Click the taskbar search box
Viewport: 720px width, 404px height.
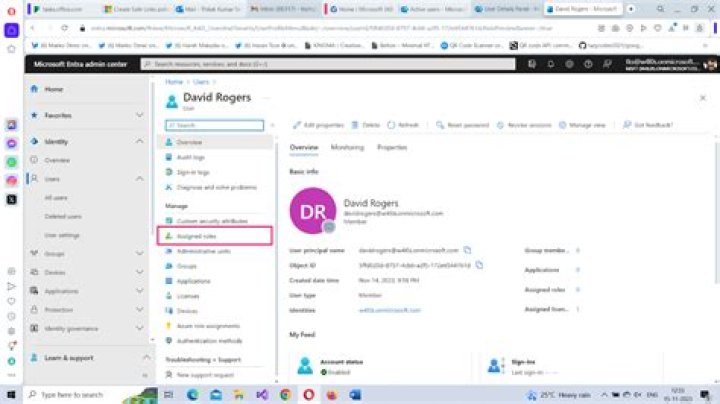coord(73,395)
